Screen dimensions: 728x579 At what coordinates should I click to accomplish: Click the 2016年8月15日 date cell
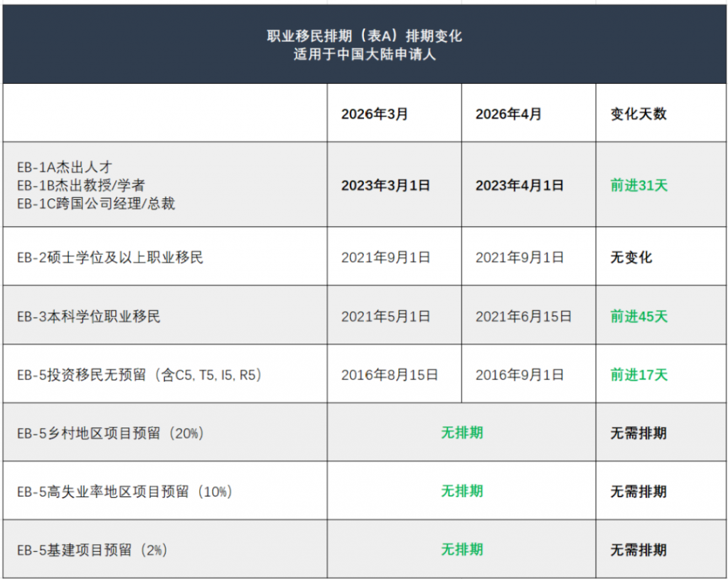coord(389,375)
